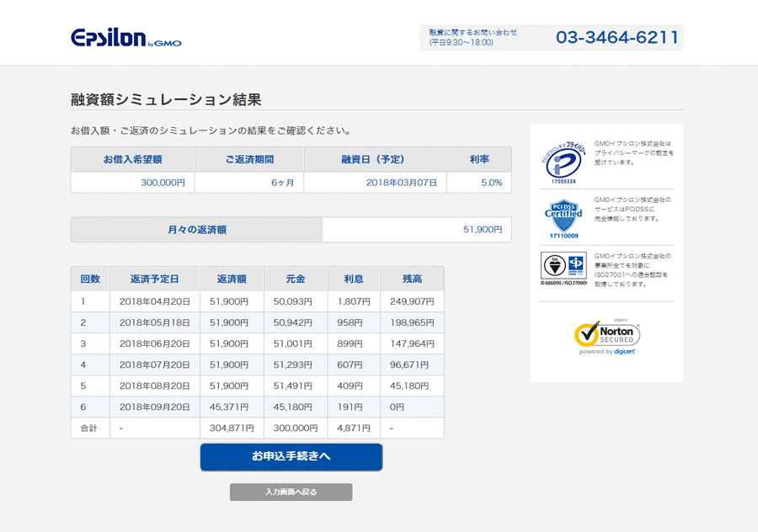Click the interest 1,807円 cell

pyautogui.click(x=354, y=301)
